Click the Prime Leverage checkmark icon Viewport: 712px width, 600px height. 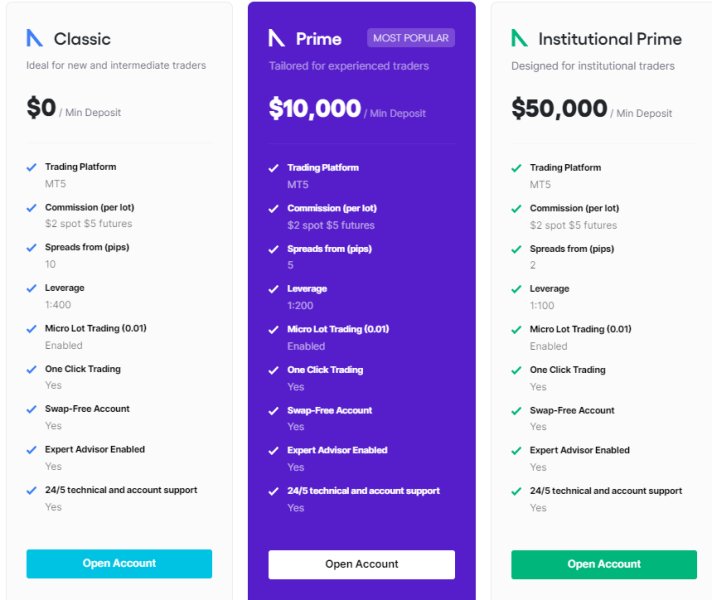click(274, 289)
